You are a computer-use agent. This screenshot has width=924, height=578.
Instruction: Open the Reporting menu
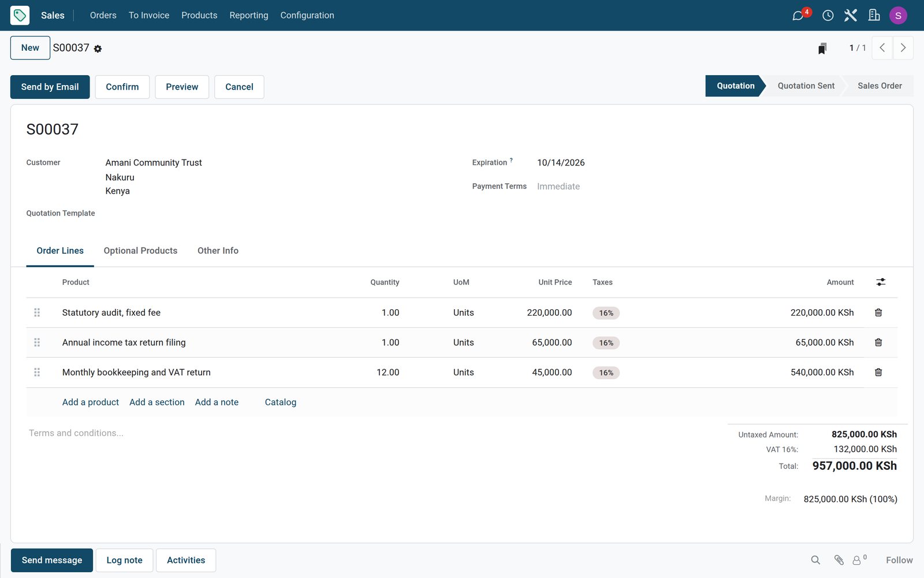pos(249,15)
